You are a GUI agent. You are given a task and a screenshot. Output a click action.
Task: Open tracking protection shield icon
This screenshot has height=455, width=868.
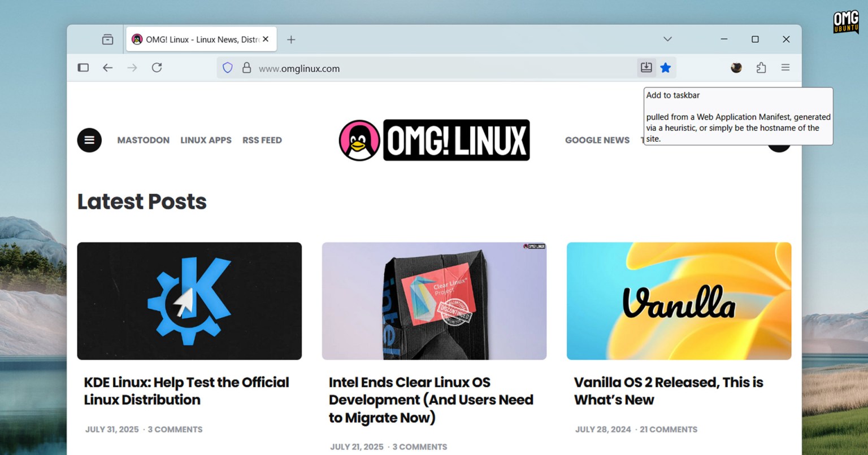tap(228, 68)
